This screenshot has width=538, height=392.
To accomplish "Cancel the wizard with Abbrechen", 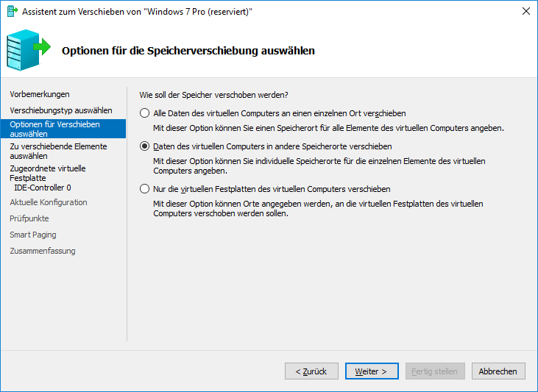I will pyautogui.click(x=498, y=371).
